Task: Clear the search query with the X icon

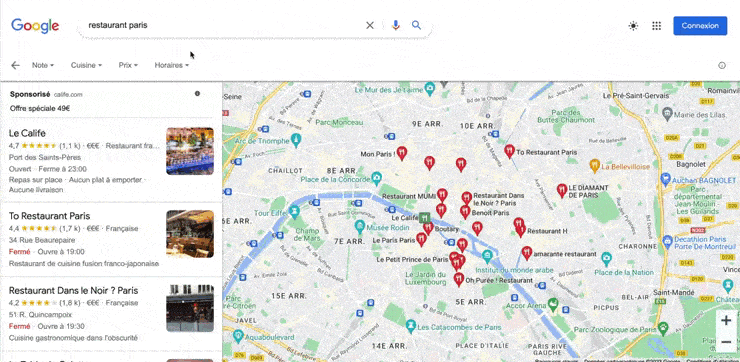Action: 370,25
